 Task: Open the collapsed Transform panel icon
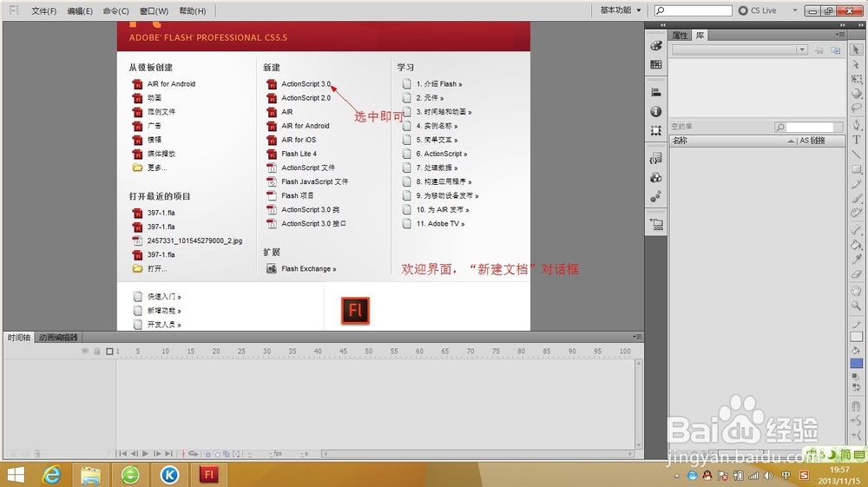pyautogui.click(x=656, y=130)
